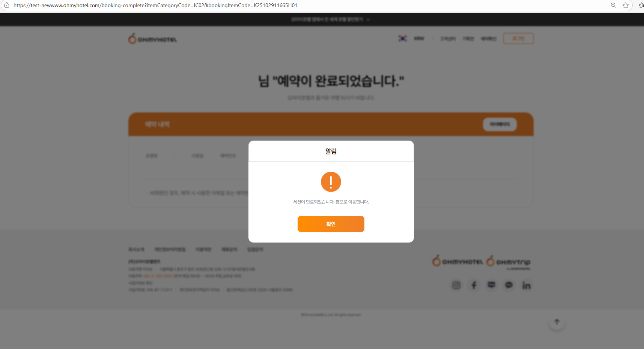Screen dimensions: 644x349
Task: Open the Facebook social icon
Action: (474, 285)
